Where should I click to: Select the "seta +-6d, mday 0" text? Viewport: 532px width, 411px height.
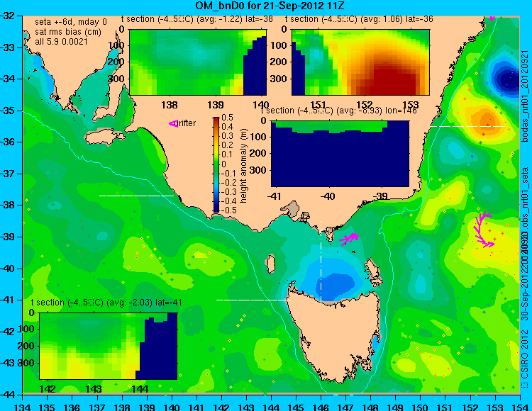coord(70,22)
